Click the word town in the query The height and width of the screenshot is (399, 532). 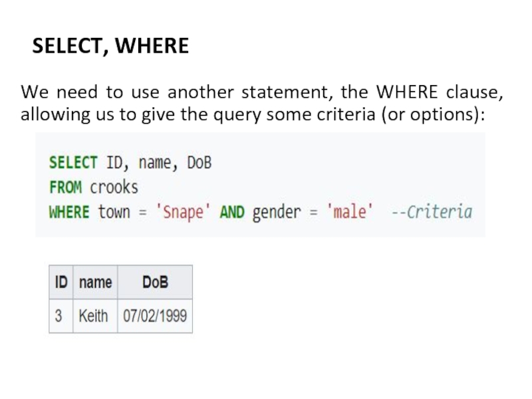(x=114, y=213)
